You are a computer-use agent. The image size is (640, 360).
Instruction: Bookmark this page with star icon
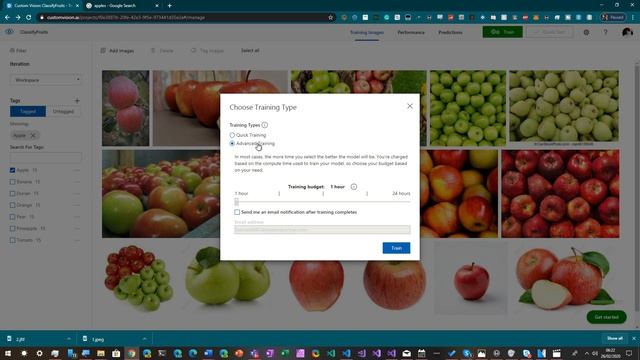331,18
